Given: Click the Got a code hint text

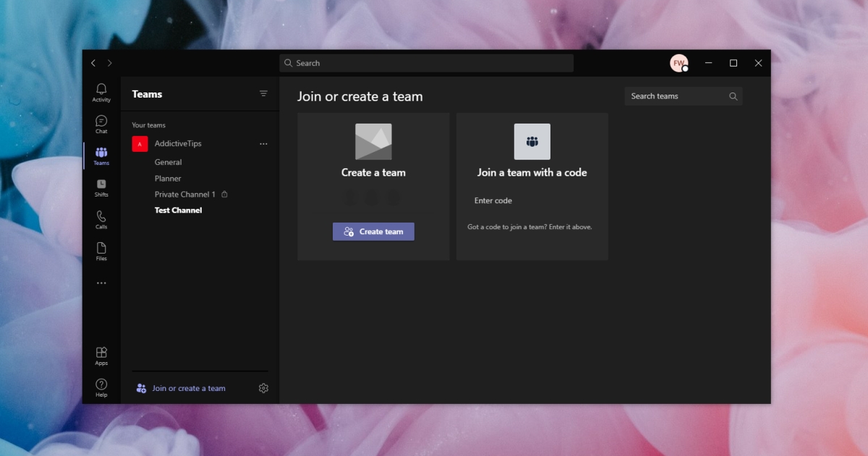Looking at the screenshot, I should pos(529,227).
